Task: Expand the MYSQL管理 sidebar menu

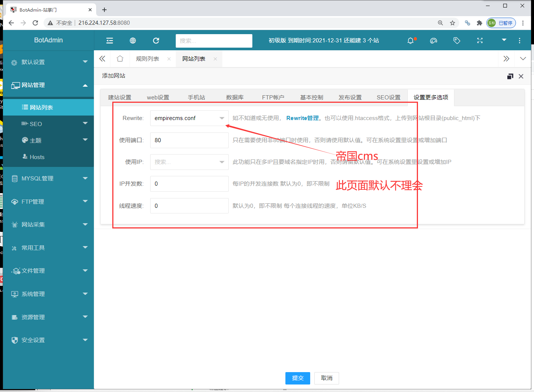Action: pyautogui.click(x=48, y=179)
